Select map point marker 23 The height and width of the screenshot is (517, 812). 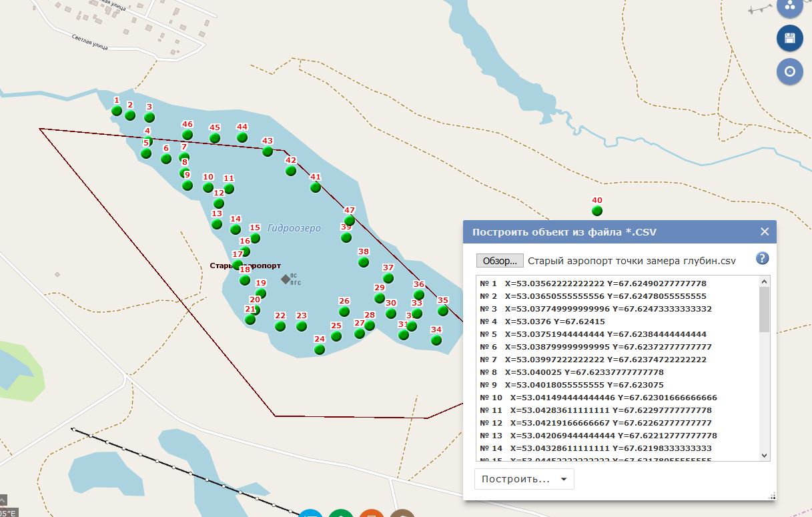302,326
